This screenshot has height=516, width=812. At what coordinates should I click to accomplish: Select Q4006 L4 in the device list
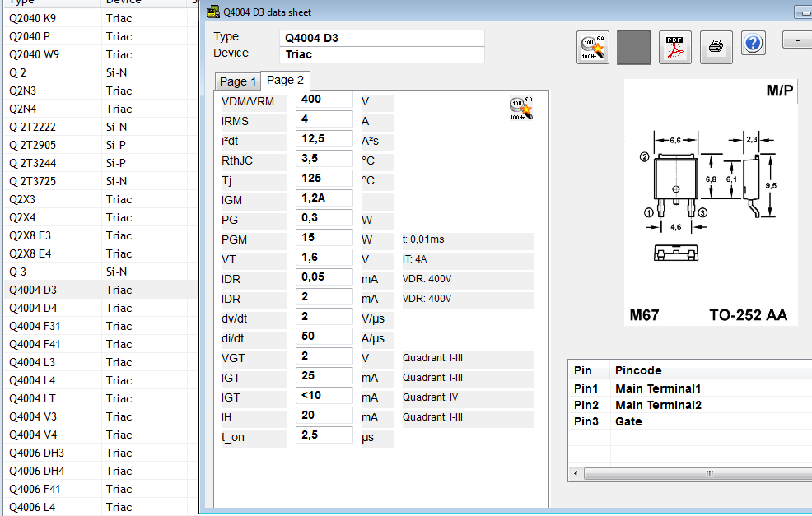[x=100, y=507]
